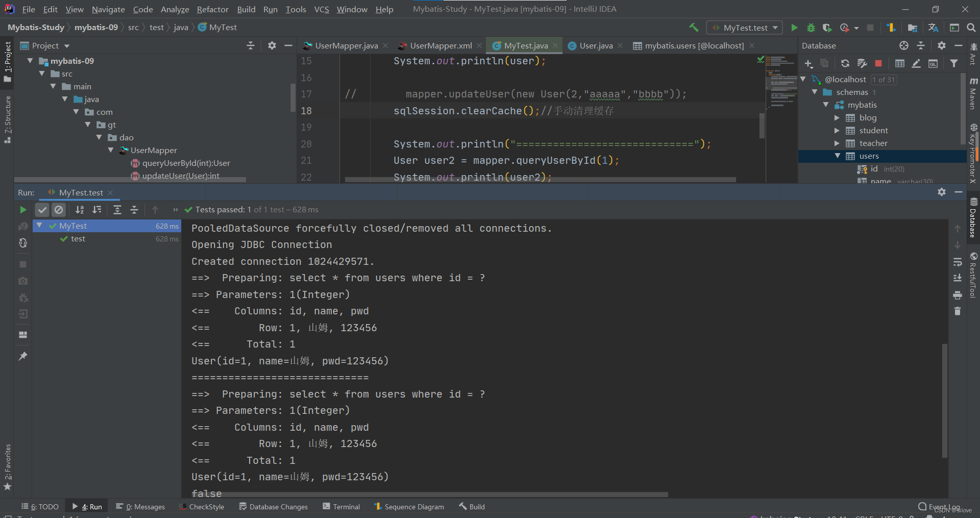This screenshot has height=518, width=980.
Task: Click the editor horizontal scrollbar
Action: tap(540, 180)
